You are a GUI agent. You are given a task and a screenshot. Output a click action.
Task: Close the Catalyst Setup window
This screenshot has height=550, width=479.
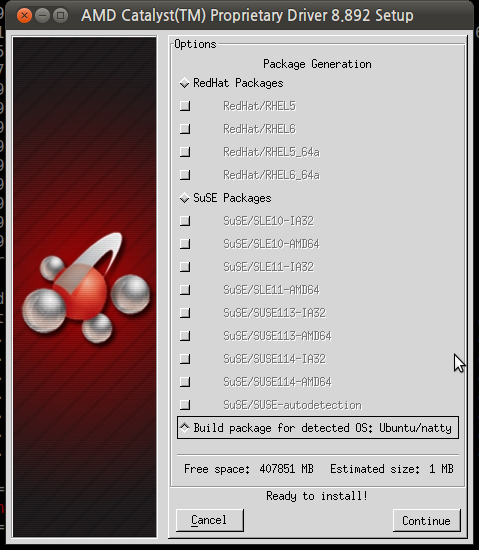coord(24,15)
